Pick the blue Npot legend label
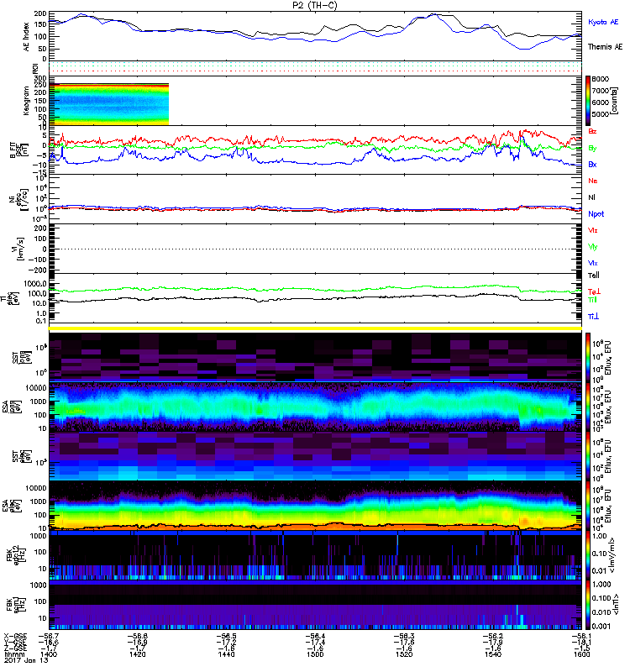The height and width of the screenshot is (672, 630). point(596,214)
